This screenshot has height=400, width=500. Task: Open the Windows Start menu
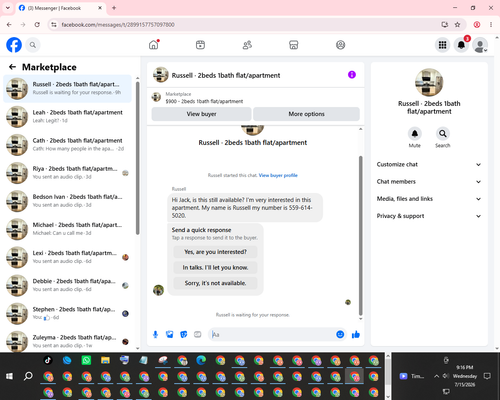9,376
